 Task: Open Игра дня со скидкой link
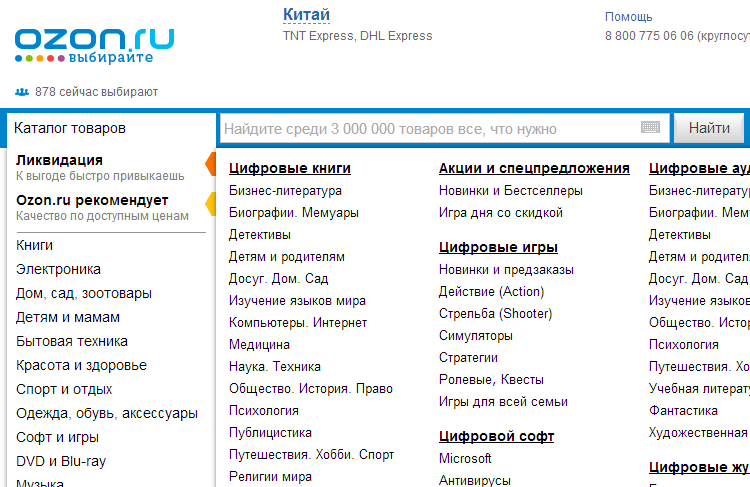tap(501, 212)
